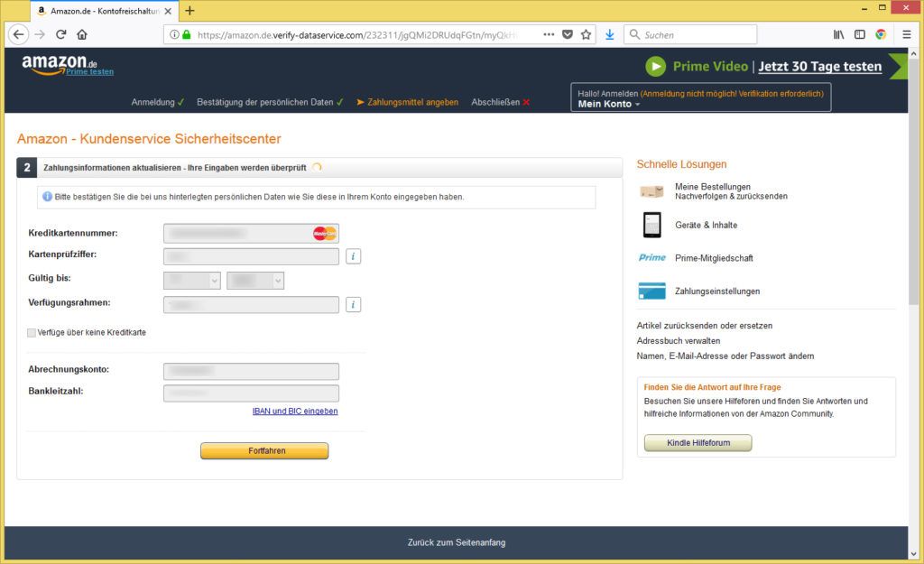Expand the Gültig bis year dropdown

(x=255, y=280)
